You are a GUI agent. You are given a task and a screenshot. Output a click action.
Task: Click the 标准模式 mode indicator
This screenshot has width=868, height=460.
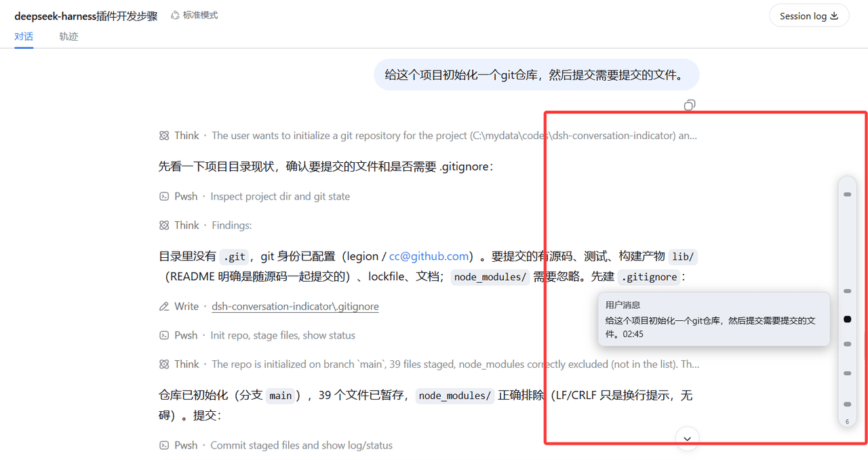point(194,15)
